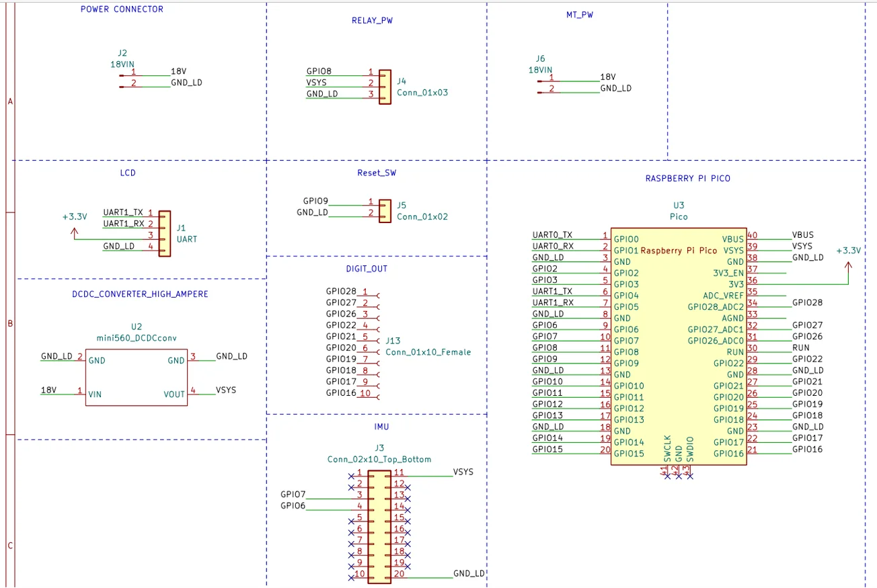Click the DCDC_CONVERTER_HIGH_AMPERE section title
The width and height of the screenshot is (877, 588).
tap(140, 294)
